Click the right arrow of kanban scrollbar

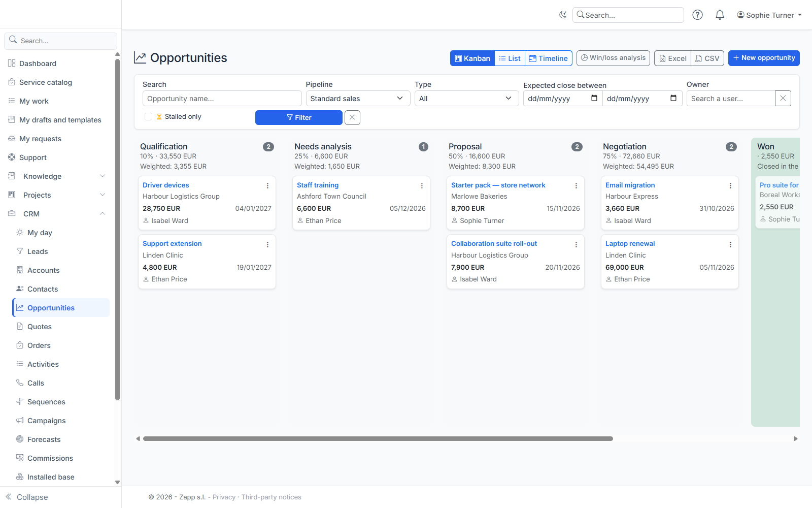pyautogui.click(x=795, y=438)
